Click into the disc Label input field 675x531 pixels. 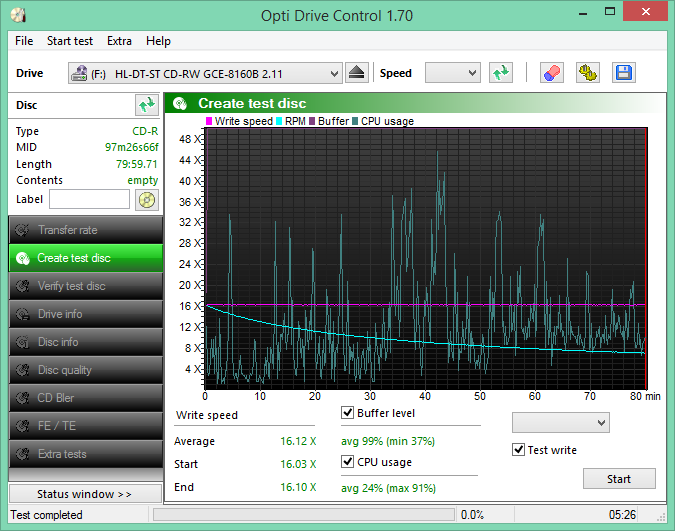pyautogui.click(x=89, y=199)
